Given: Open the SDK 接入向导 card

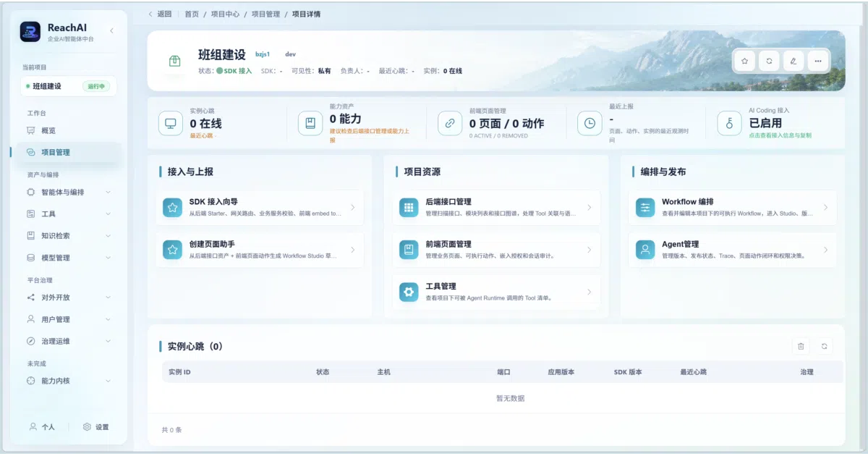Looking at the screenshot, I should [x=260, y=208].
